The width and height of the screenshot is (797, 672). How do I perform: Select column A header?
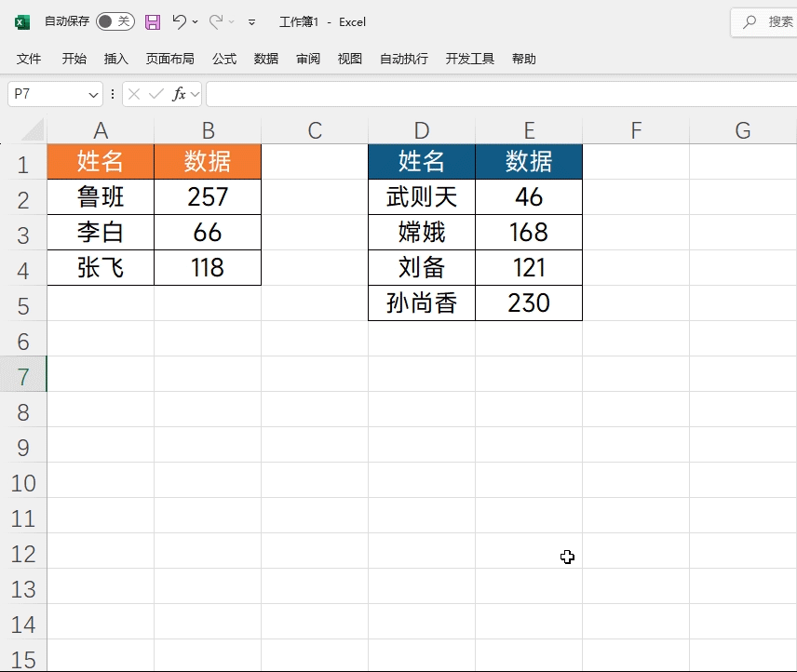coord(101,130)
